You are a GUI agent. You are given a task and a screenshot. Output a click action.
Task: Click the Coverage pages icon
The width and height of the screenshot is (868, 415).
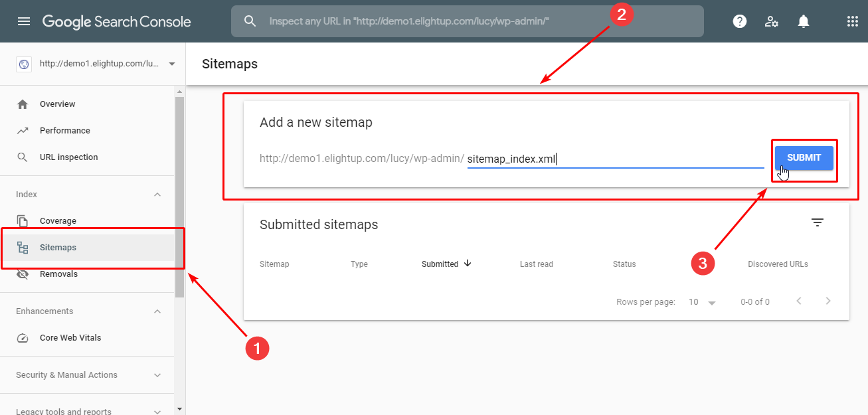tap(23, 221)
